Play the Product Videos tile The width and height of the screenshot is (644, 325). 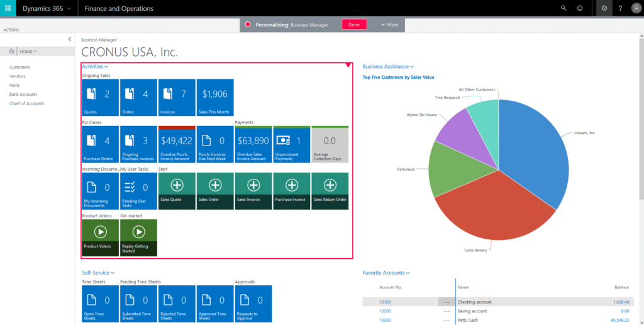(101, 237)
